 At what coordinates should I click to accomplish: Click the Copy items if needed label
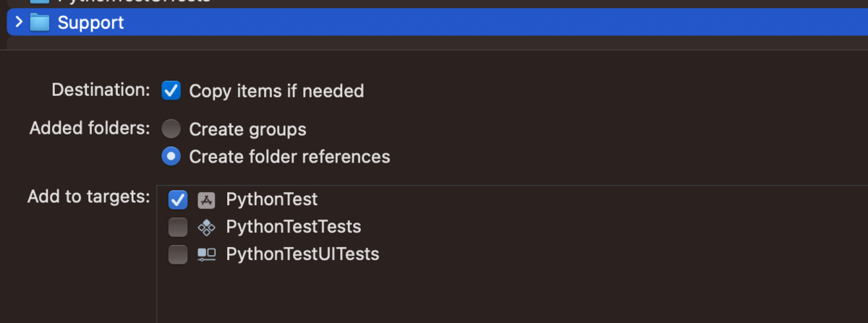[x=276, y=91]
